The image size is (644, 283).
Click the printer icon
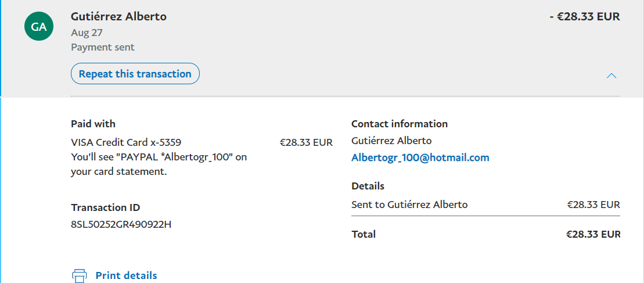pos(80,276)
